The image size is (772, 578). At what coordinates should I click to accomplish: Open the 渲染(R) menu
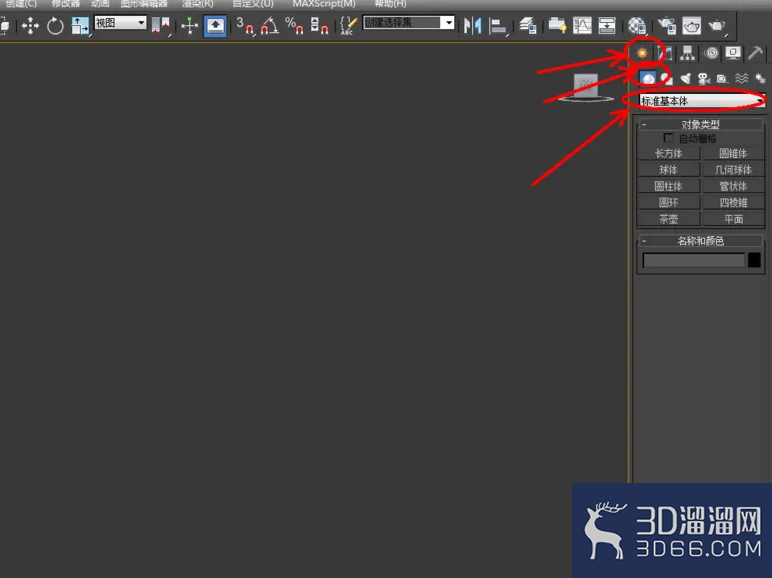(x=197, y=3)
